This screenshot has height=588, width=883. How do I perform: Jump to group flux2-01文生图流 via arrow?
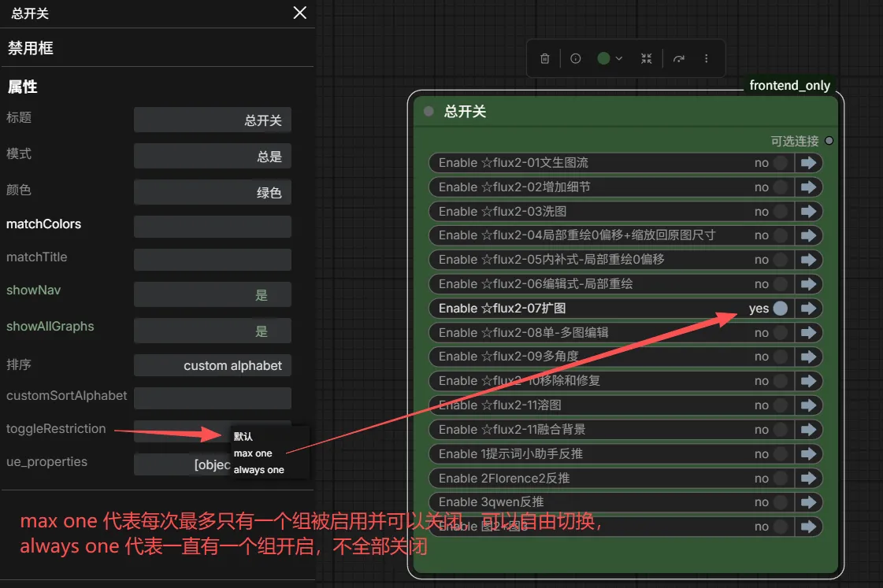(x=809, y=163)
